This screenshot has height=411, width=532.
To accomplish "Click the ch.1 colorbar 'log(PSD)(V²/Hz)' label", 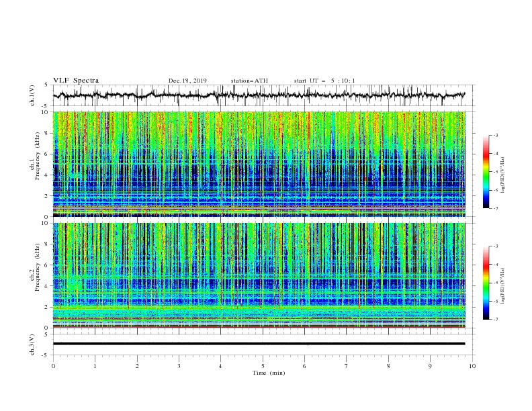I will 503,175.
